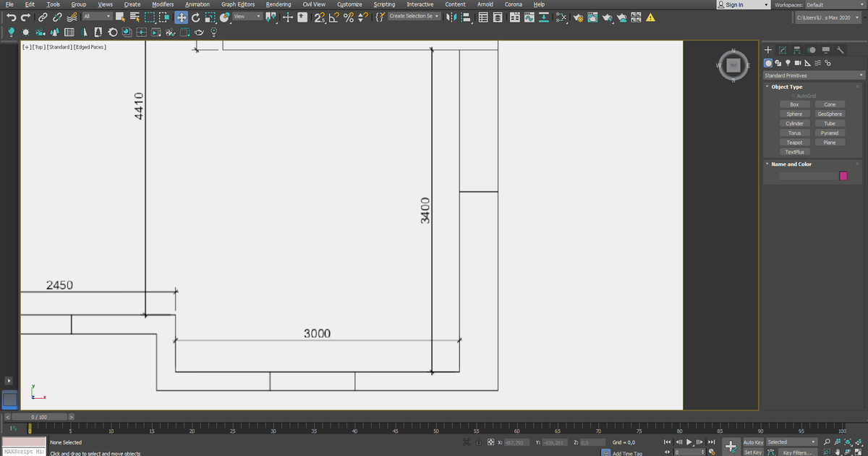
Task: Open the Scene Explorer icon
Action: pyautogui.click(x=482, y=17)
